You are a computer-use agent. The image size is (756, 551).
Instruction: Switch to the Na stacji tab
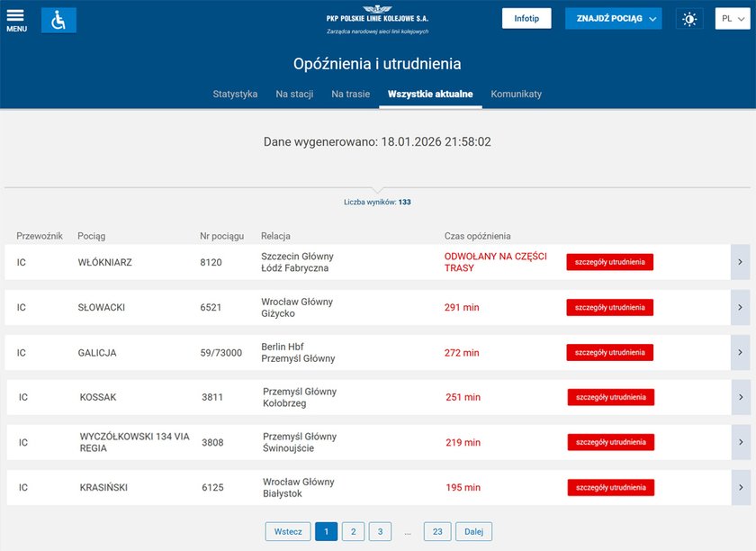click(x=294, y=95)
